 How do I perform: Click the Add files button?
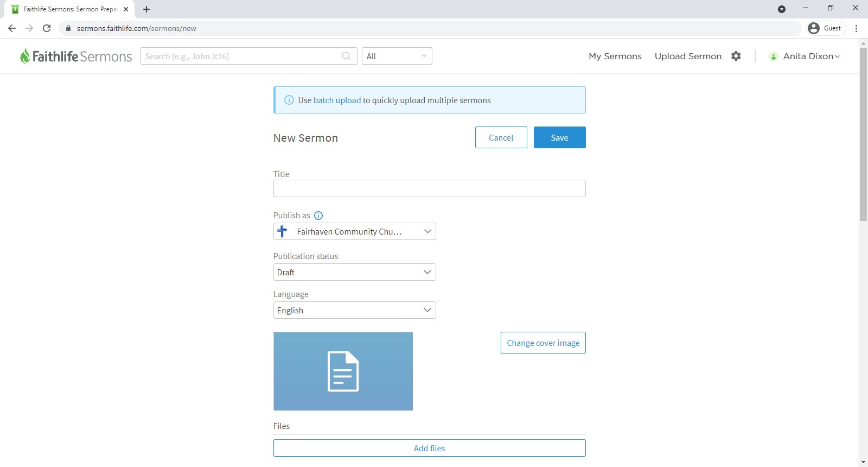pos(430,448)
